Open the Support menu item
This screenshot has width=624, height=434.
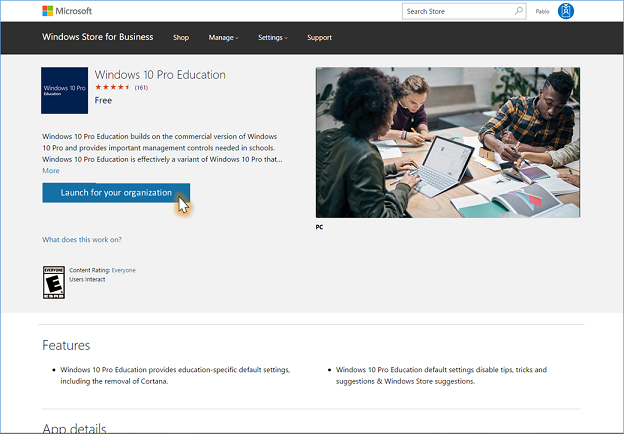click(x=319, y=37)
